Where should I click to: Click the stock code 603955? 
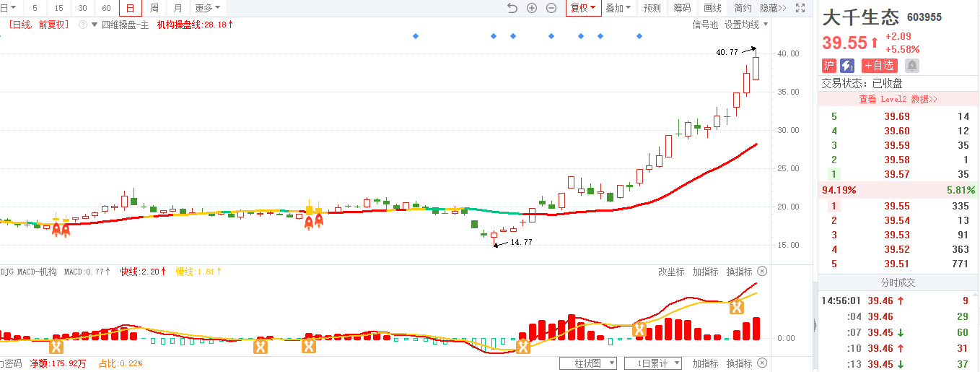(x=924, y=17)
